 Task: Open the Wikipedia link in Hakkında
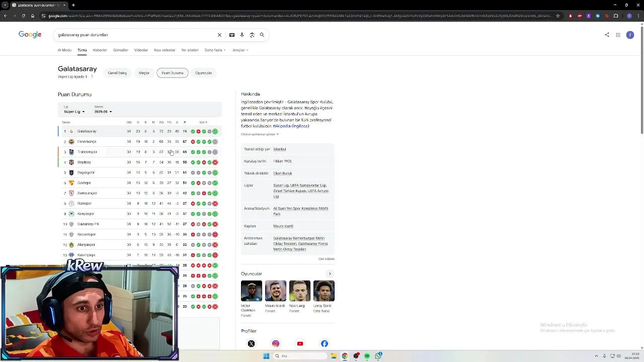click(291, 126)
